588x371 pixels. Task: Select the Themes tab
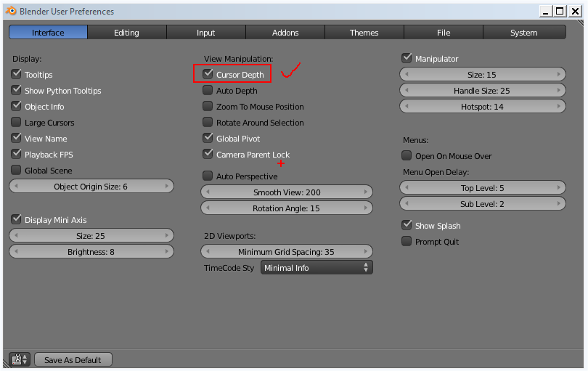tap(364, 33)
